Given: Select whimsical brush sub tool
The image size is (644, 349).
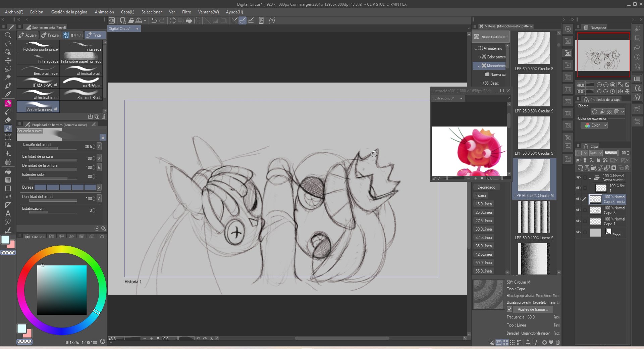Looking at the screenshot, I should [x=81, y=70].
